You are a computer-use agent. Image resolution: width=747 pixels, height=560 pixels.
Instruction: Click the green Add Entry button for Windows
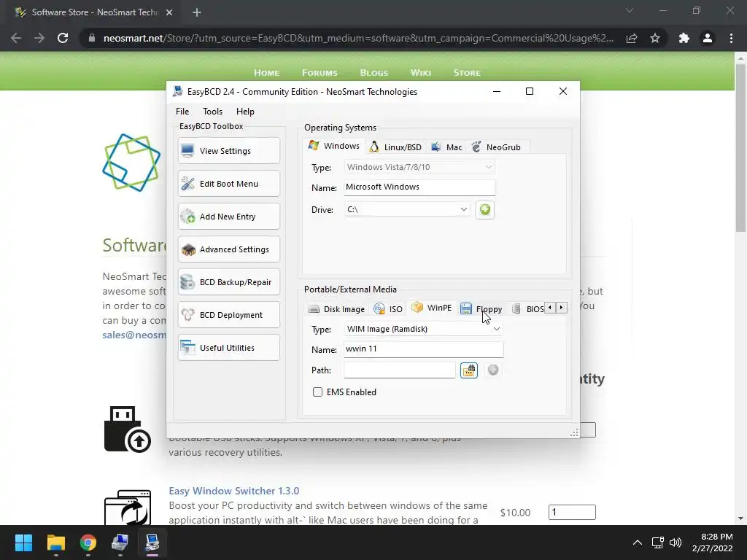(x=485, y=209)
